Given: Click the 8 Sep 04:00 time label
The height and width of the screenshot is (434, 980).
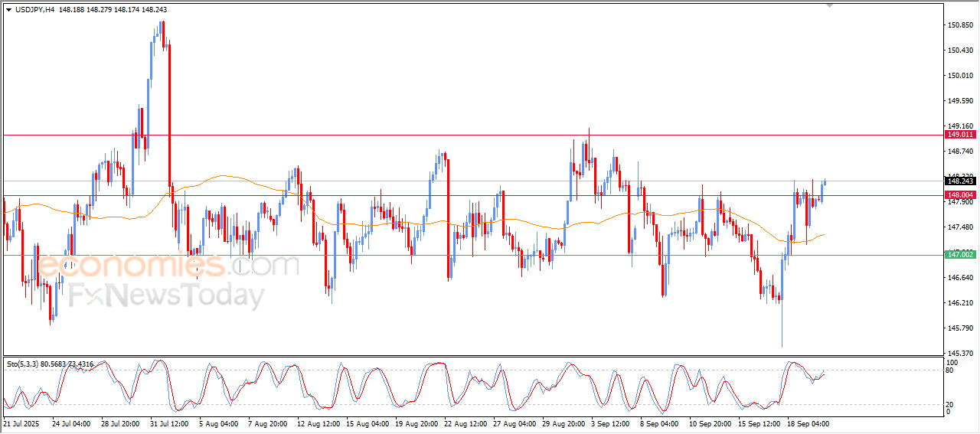Looking at the screenshot, I should [659, 423].
